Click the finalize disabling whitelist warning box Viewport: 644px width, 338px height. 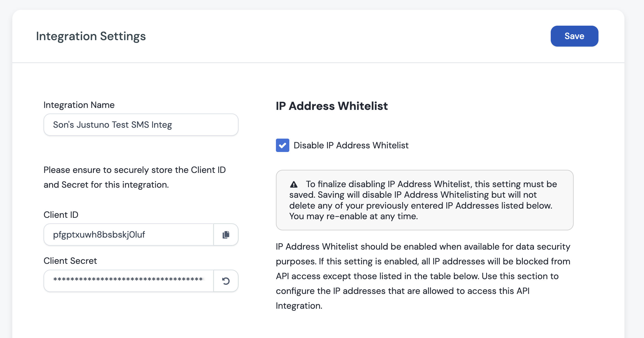pyautogui.click(x=424, y=200)
